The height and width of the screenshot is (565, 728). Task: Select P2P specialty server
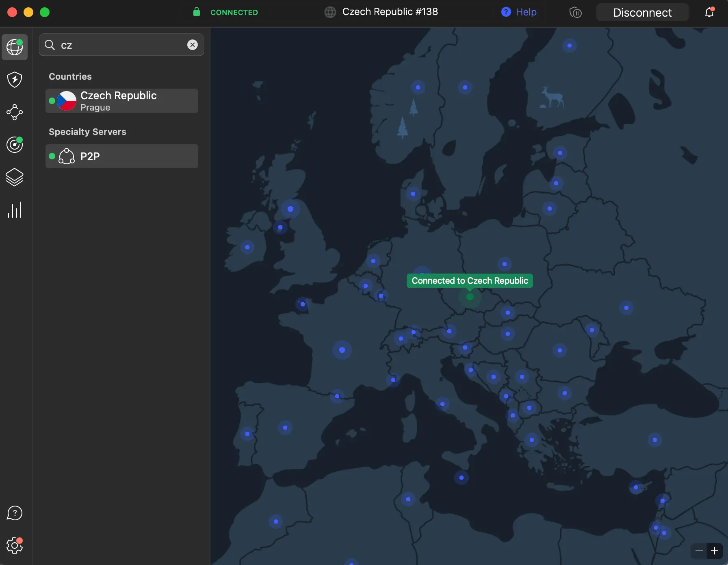tap(122, 156)
